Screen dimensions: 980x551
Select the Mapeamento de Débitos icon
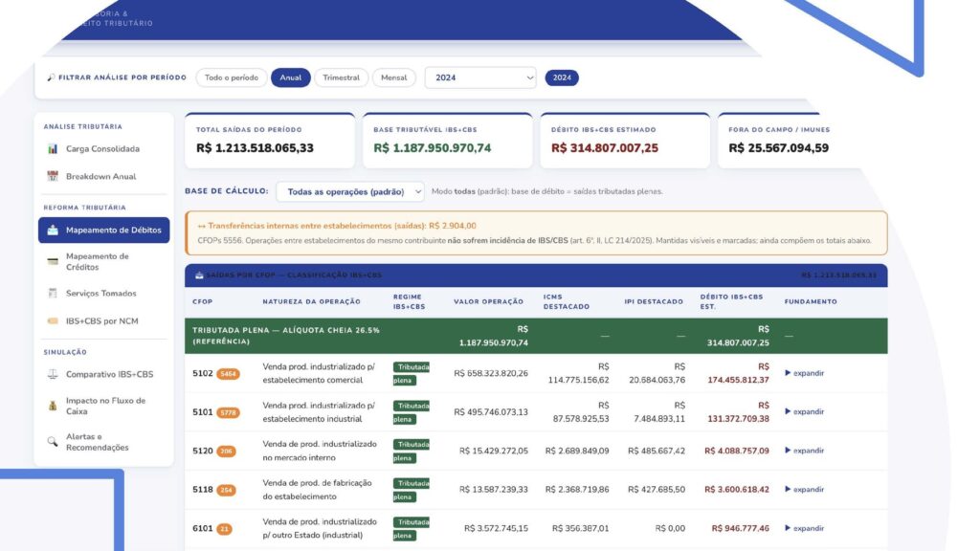[x=53, y=230]
